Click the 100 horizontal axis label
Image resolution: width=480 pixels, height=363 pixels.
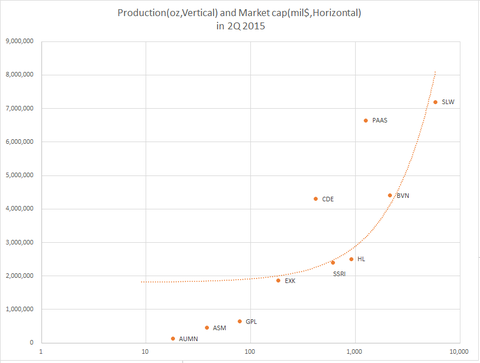[250, 352]
